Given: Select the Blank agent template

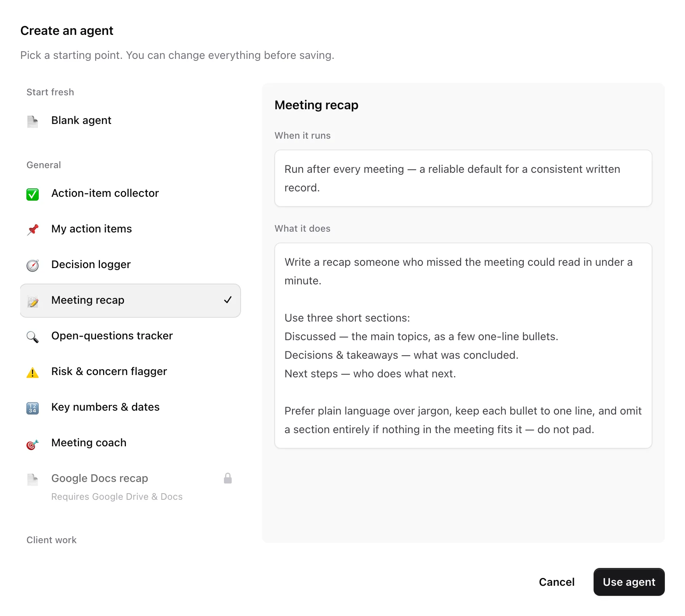Looking at the screenshot, I should pos(130,120).
